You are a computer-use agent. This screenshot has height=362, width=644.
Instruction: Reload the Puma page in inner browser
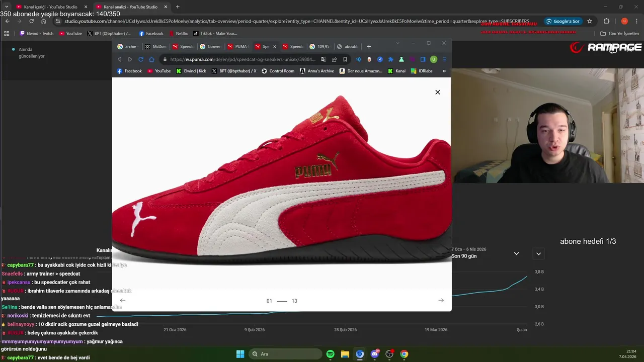coord(141,59)
